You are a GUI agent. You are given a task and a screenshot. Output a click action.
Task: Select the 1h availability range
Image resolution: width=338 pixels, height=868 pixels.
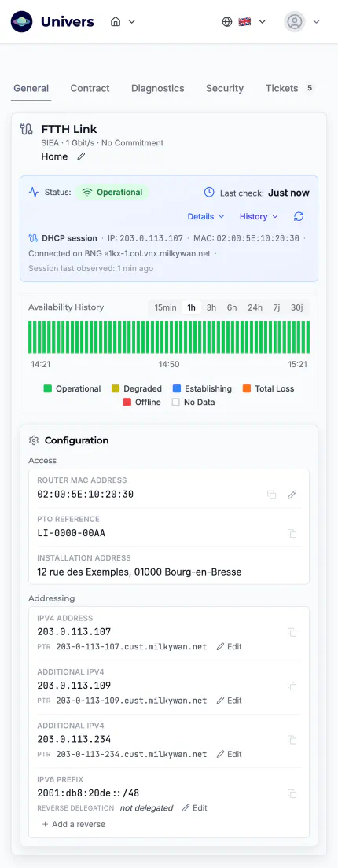point(192,307)
